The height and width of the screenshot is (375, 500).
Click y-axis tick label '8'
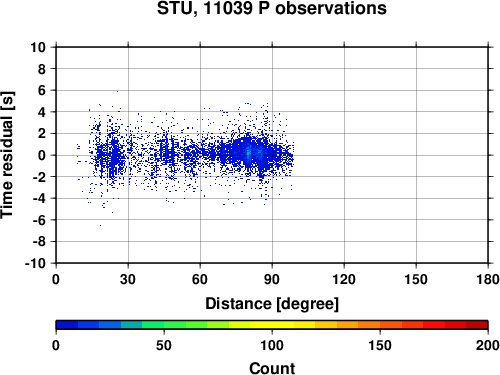tap(42, 69)
